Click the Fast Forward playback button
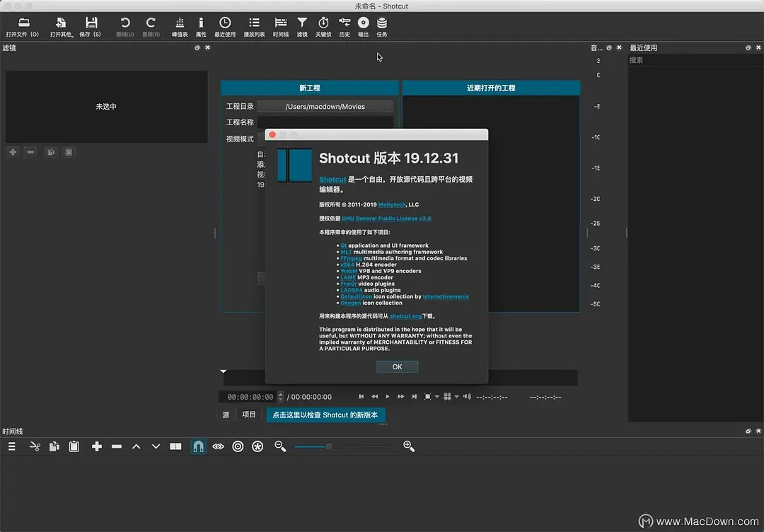The image size is (764, 532). pyautogui.click(x=400, y=397)
